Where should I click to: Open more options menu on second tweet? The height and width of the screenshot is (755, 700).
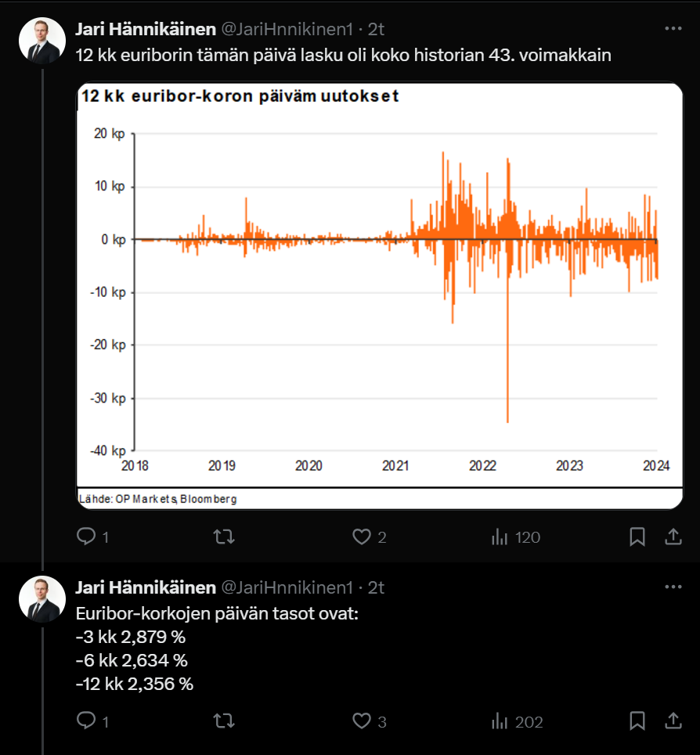(x=673, y=587)
